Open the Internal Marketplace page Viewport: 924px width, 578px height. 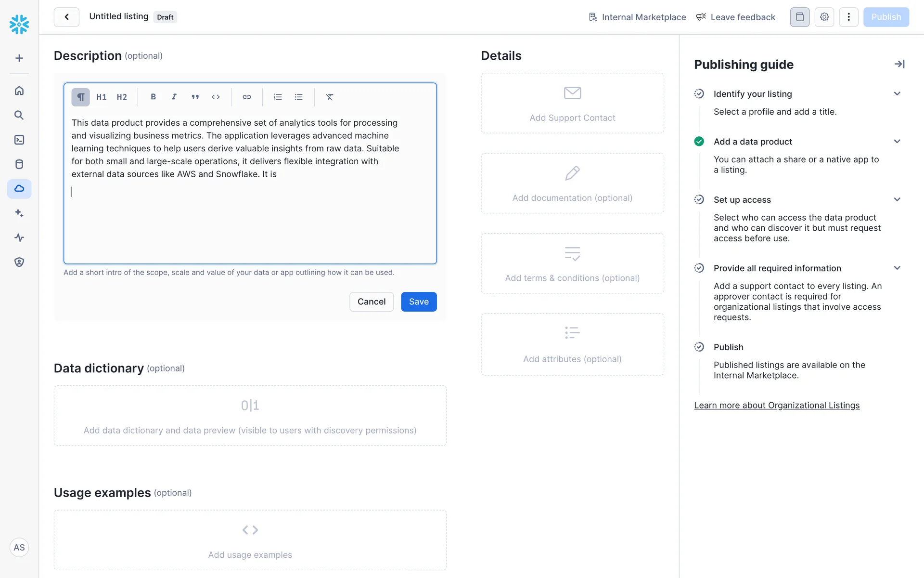tap(638, 17)
